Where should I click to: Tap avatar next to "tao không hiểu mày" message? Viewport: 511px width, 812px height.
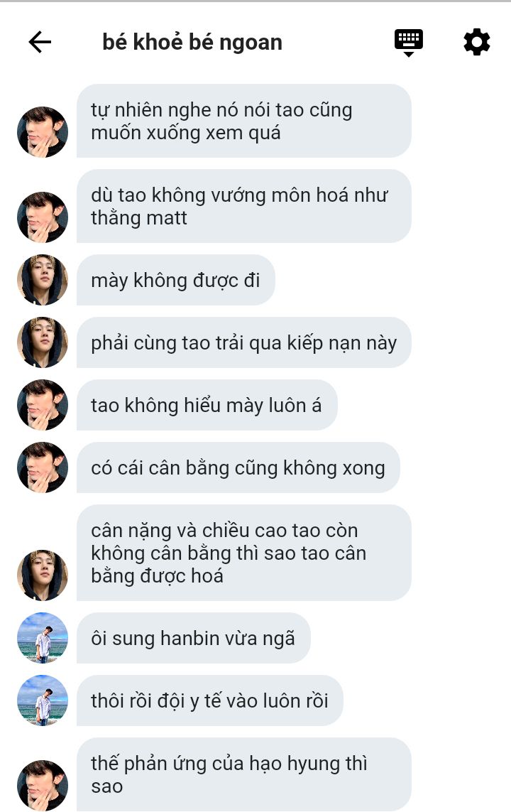pos(43,406)
